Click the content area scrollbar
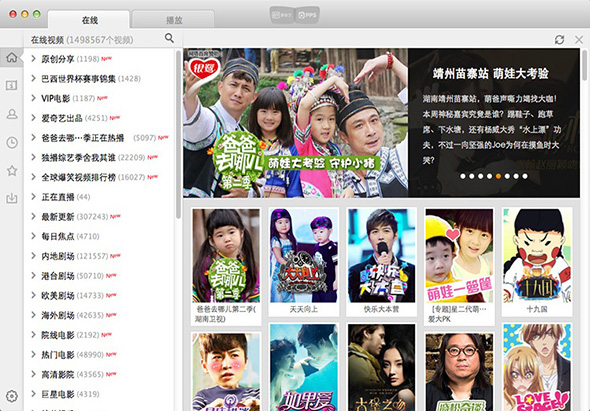The image size is (590, 411). [x=584, y=65]
